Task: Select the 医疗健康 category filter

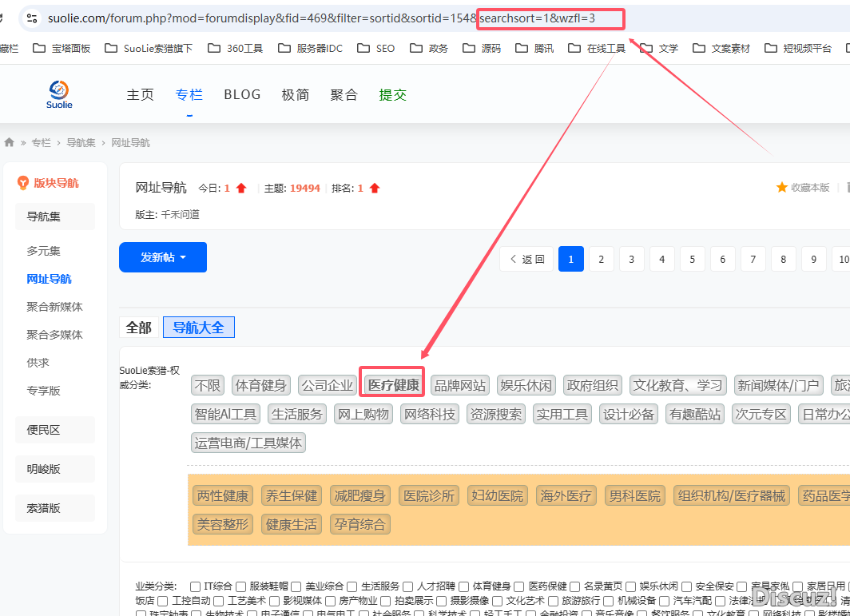Action: [392, 386]
